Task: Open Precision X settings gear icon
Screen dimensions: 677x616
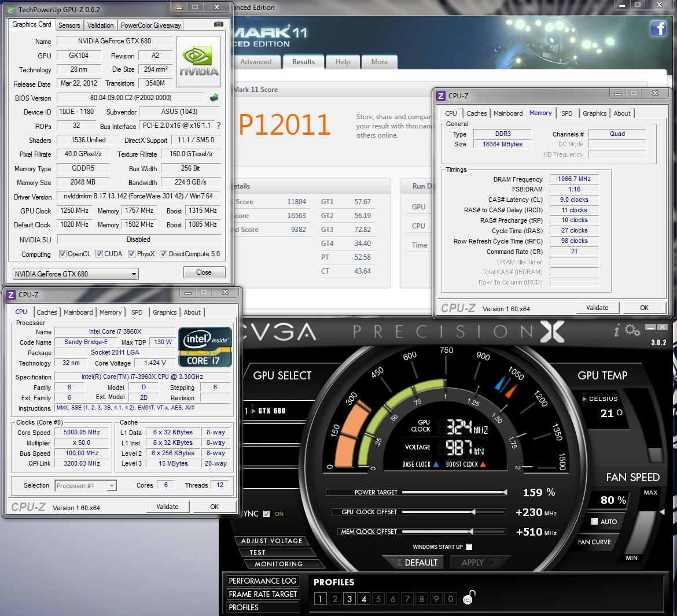Action: [x=632, y=331]
